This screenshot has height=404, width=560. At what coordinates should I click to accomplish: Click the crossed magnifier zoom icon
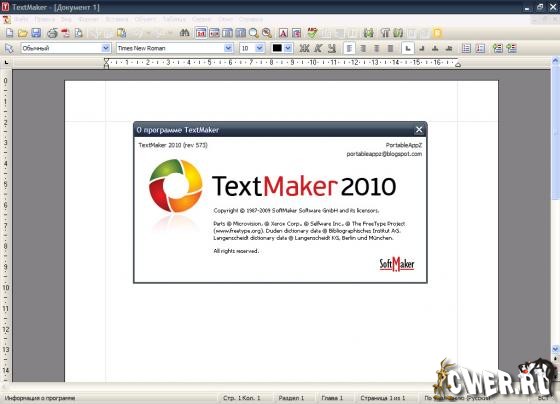(x=267, y=33)
